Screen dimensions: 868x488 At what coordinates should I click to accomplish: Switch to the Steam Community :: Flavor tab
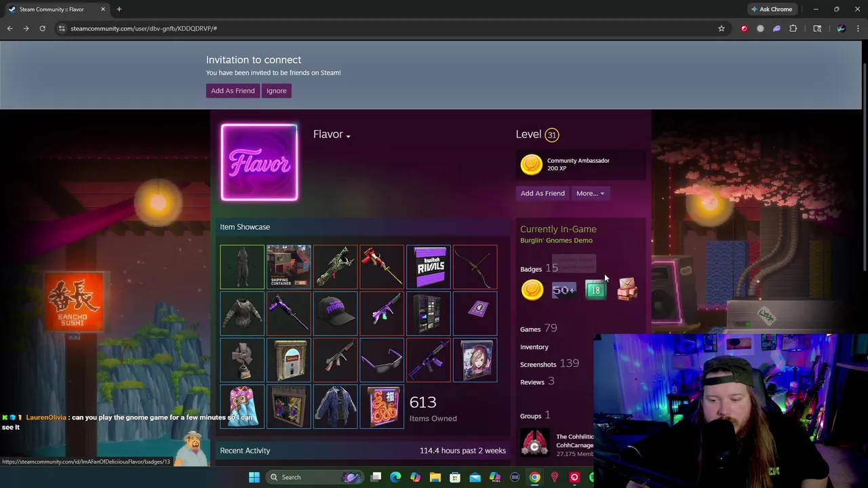57,9
